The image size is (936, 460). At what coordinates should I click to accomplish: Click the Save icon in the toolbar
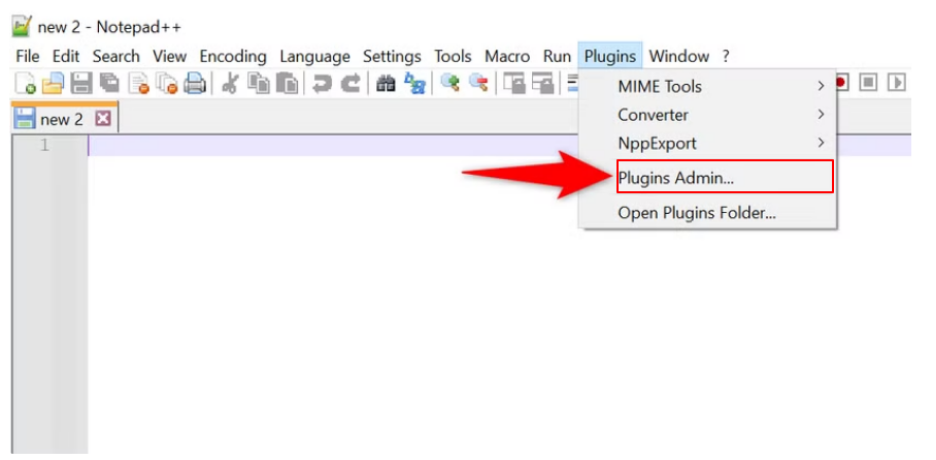[x=81, y=84]
